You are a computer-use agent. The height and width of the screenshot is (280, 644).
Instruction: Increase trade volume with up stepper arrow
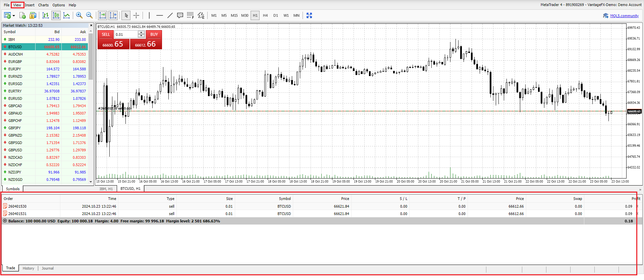coord(141,33)
